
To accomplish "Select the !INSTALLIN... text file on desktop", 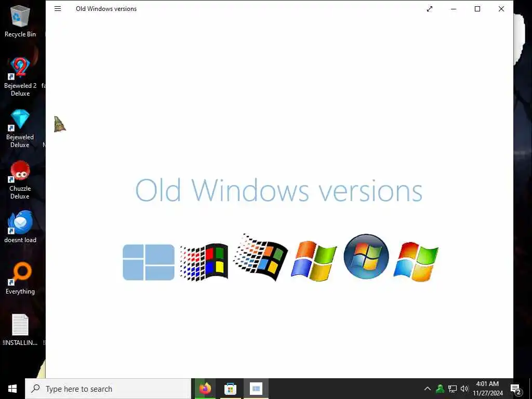I will tap(20, 329).
